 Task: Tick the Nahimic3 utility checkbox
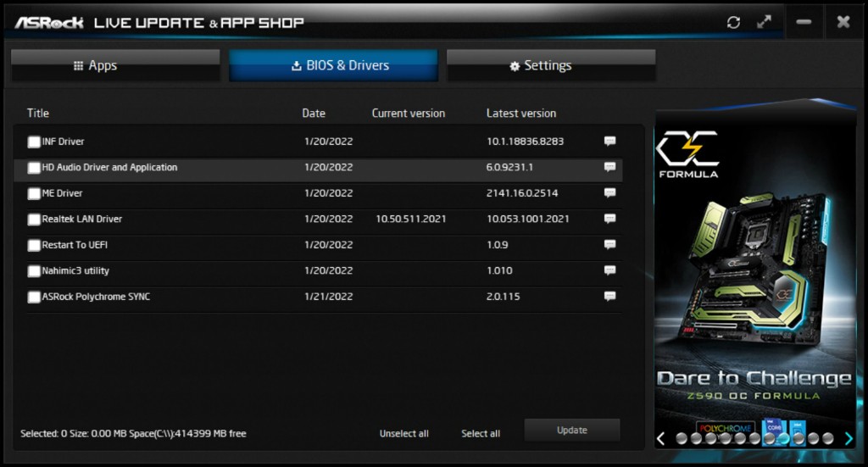click(x=34, y=271)
